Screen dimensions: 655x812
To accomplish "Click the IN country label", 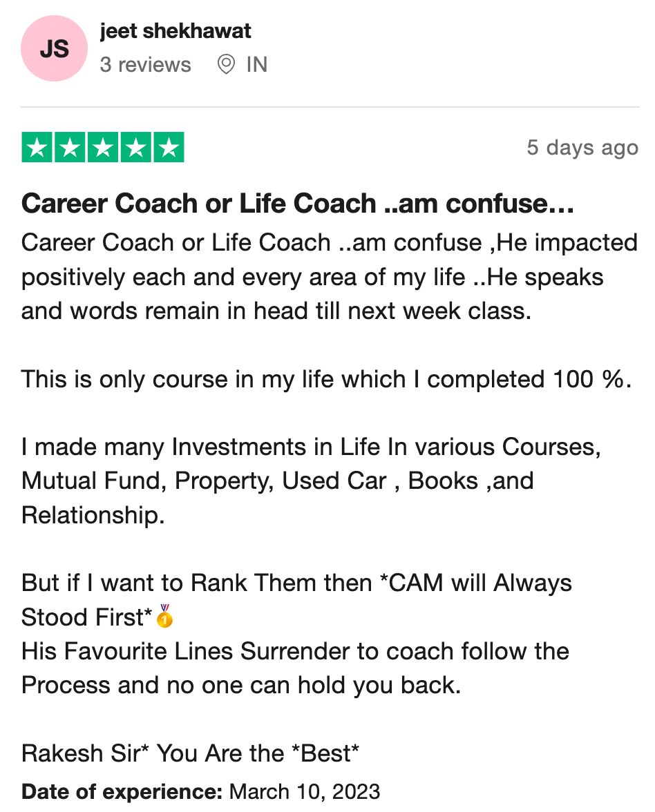I will tap(256, 65).
